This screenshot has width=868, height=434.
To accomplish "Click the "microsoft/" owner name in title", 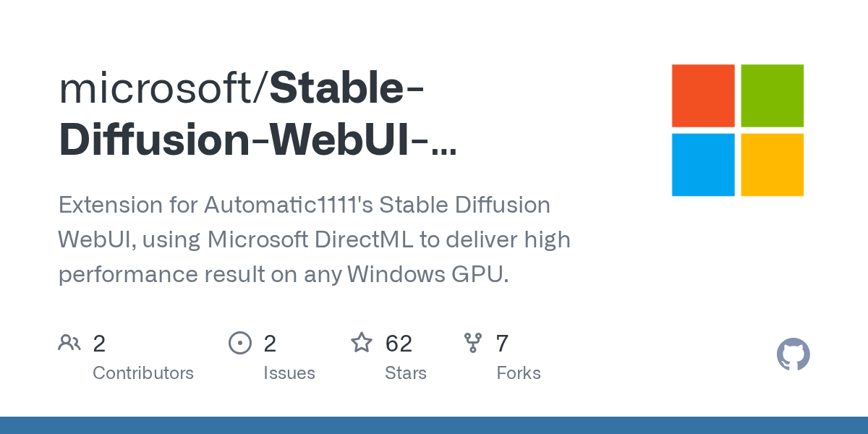I will [x=163, y=88].
